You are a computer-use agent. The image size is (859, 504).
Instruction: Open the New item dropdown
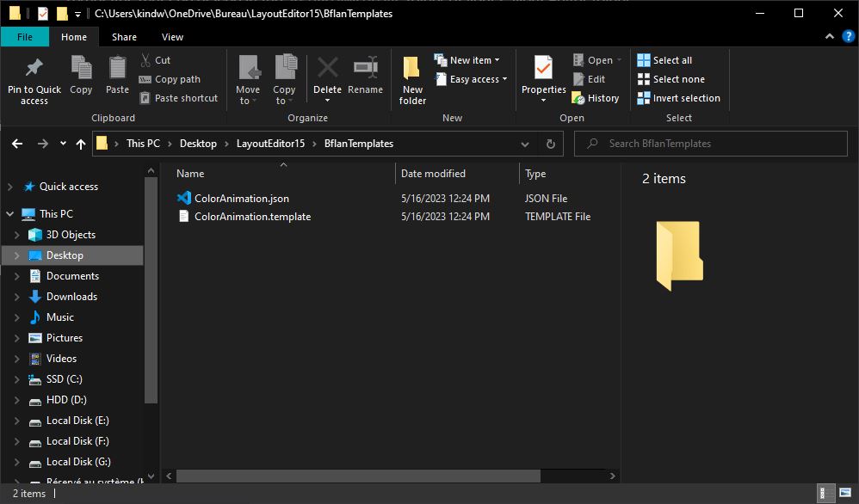pos(467,60)
